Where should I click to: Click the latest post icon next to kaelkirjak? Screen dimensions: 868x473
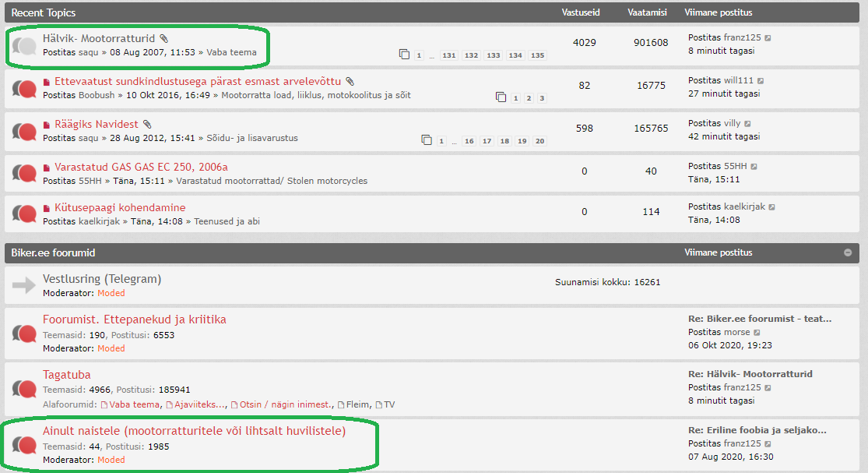[x=771, y=207]
